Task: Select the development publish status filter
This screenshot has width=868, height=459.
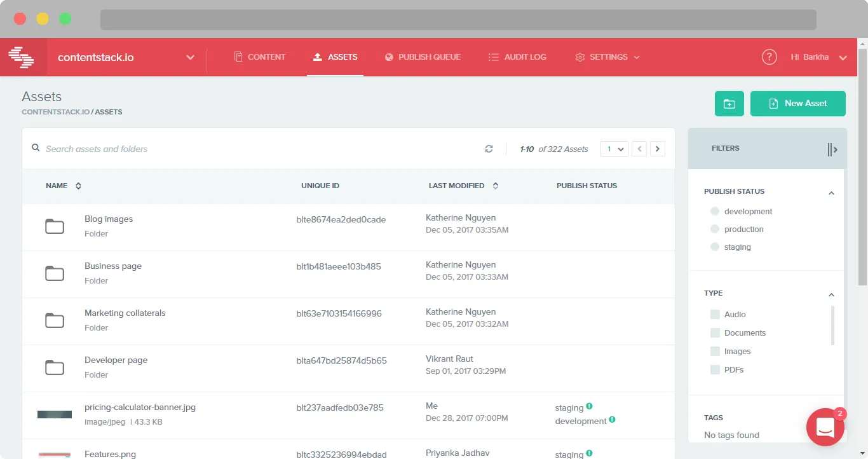Action: click(x=714, y=210)
